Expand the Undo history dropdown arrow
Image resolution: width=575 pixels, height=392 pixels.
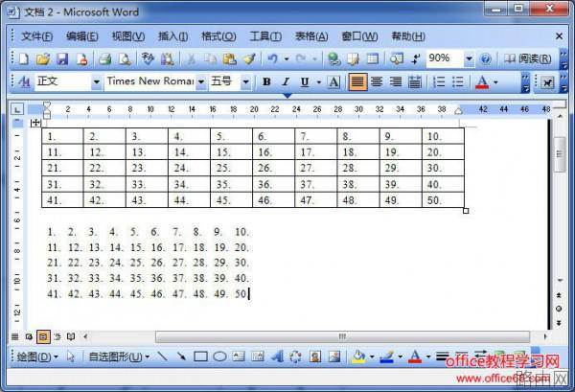point(287,59)
